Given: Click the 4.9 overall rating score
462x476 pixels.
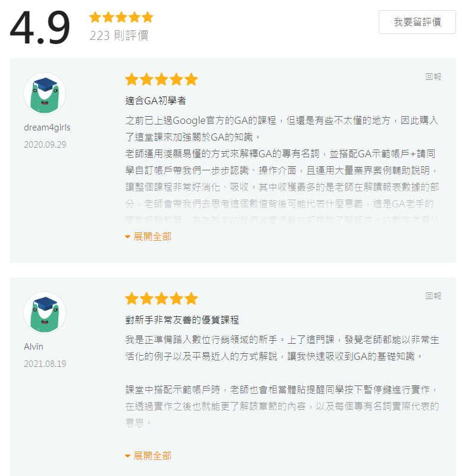Looking at the screenshot, I should [40, 27].
